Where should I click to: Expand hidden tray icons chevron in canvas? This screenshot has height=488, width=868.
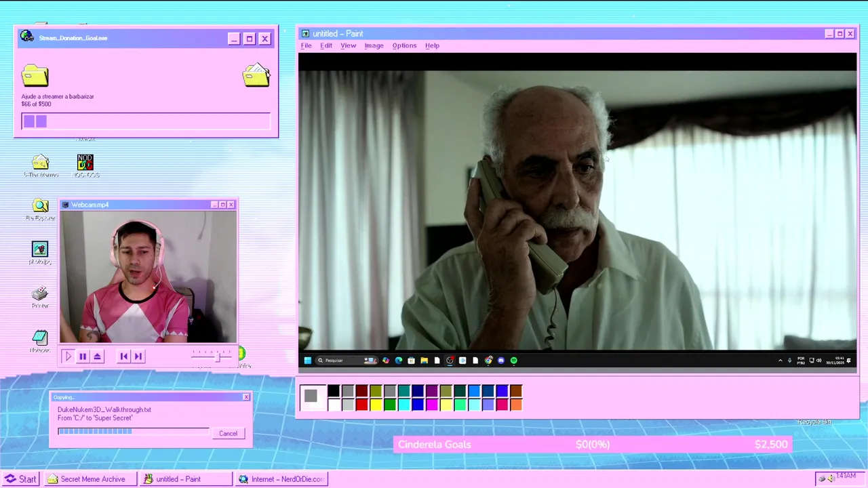pyautogui.click(x=781, y=361)
